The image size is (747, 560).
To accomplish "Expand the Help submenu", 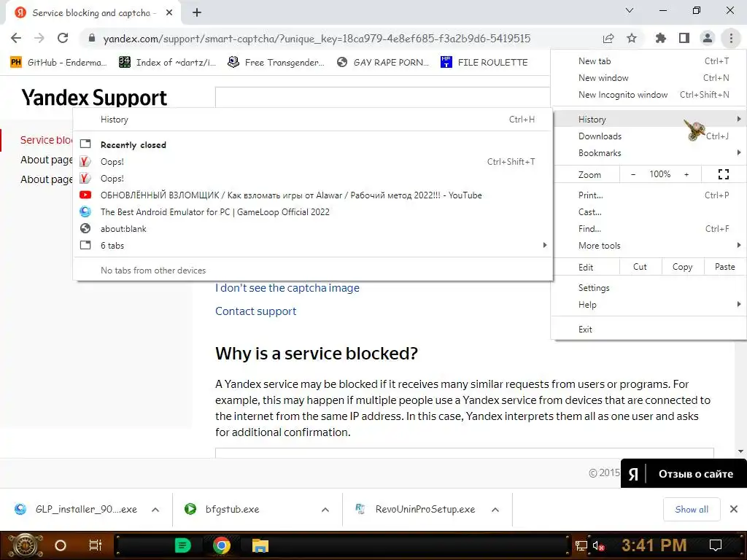I will [649, 305].
